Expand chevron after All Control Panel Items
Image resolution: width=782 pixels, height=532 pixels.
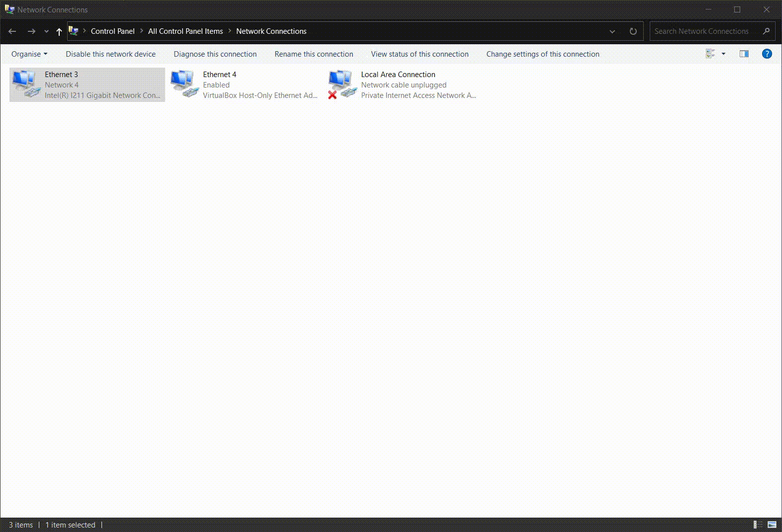pyautogui.click(x=230, y=31)
